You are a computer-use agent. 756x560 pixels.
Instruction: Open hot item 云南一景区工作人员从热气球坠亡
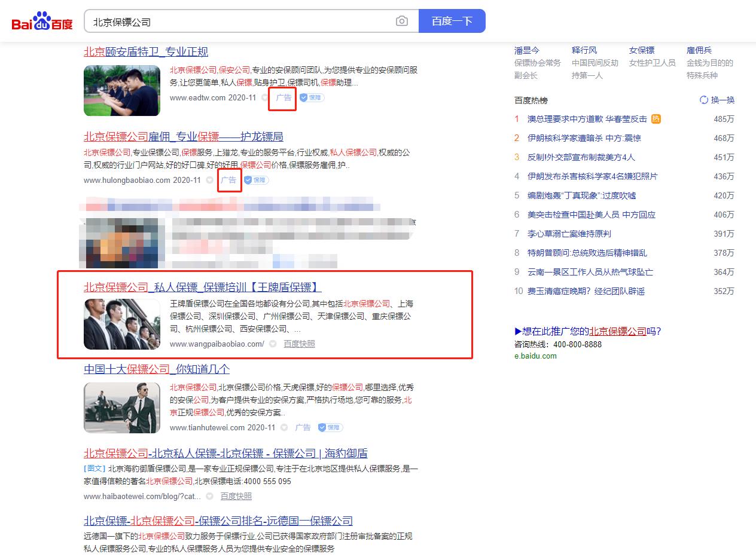point(590,272)
